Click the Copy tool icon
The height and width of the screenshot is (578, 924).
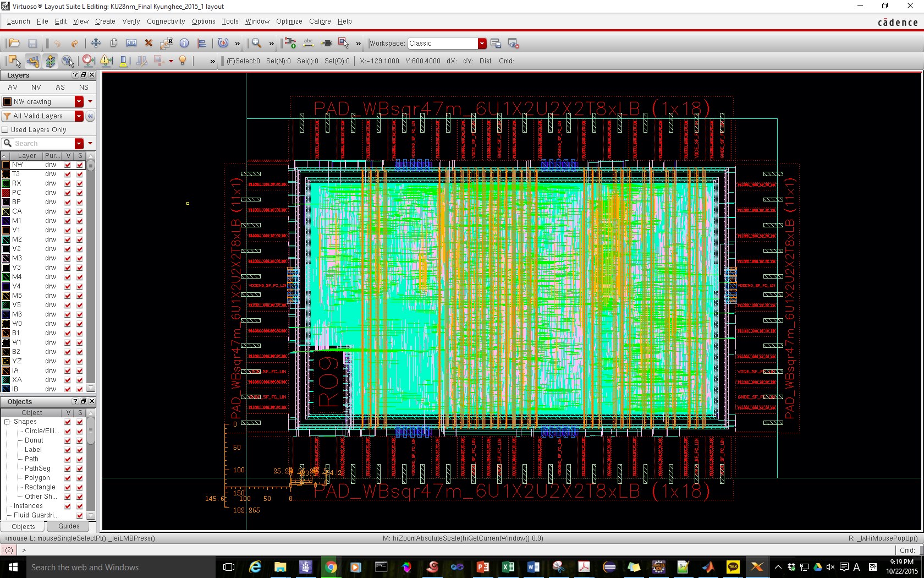114,43
